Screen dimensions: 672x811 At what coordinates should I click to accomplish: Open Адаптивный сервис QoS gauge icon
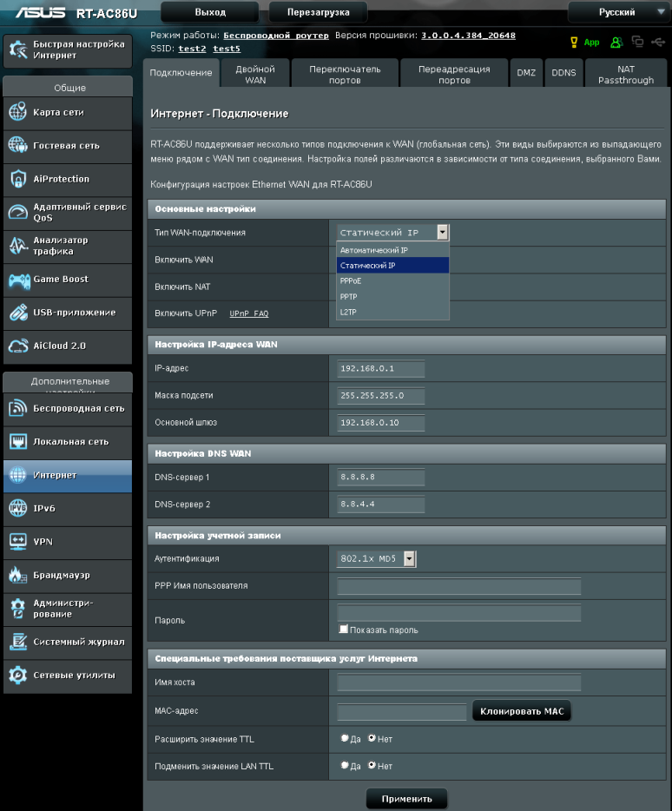click(17, 212)
